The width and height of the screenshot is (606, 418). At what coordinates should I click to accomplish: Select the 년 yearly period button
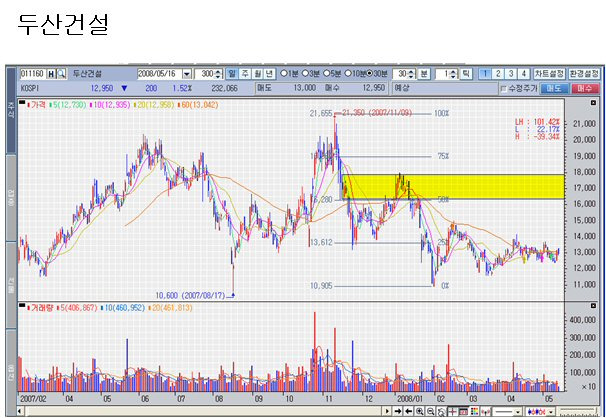tap(269, 73)
